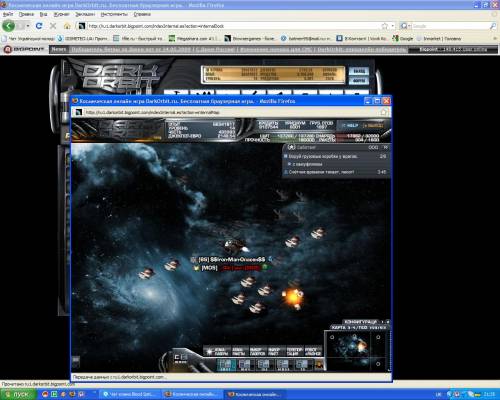Click the Stop loading X icon
The width and height of the screenshot is (500, 400).
(53, 26)
